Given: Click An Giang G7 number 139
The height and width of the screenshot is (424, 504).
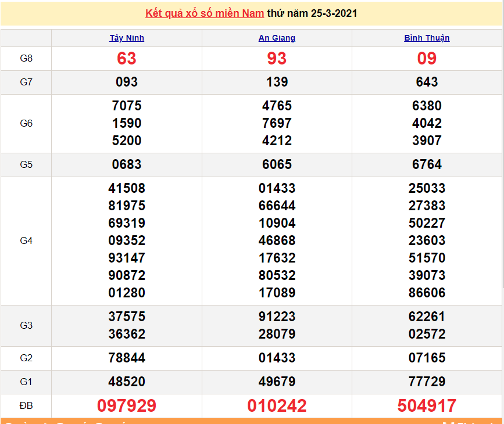Looking at the screenshot, I should (x=277, y=82).
